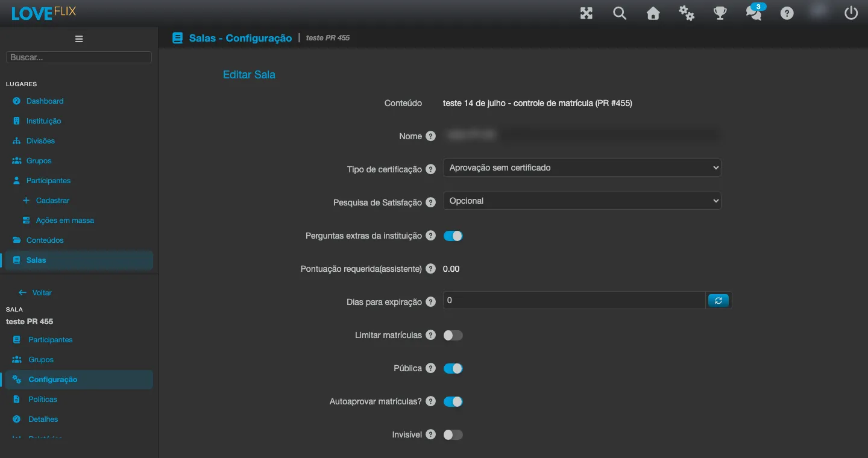Click the LOVEFLIX logo
Screen dimensions: 868x458
coord(43,13)
